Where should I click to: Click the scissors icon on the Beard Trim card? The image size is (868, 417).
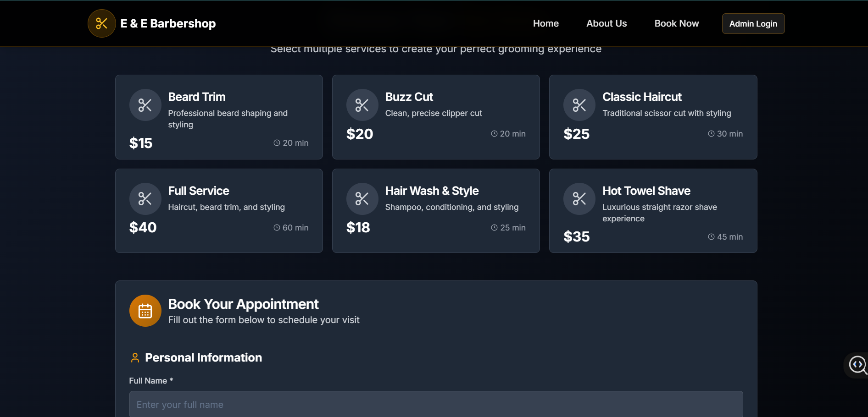point(145,105)
